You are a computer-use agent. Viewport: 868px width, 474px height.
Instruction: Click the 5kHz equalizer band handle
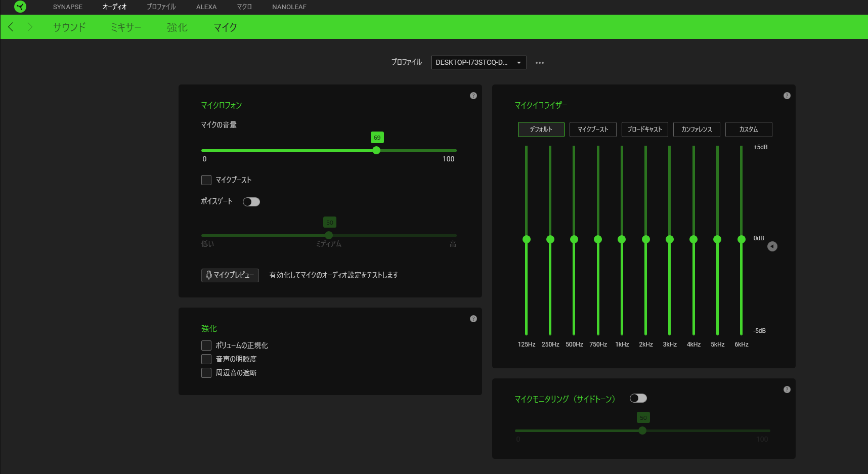(x=717, y=239)
